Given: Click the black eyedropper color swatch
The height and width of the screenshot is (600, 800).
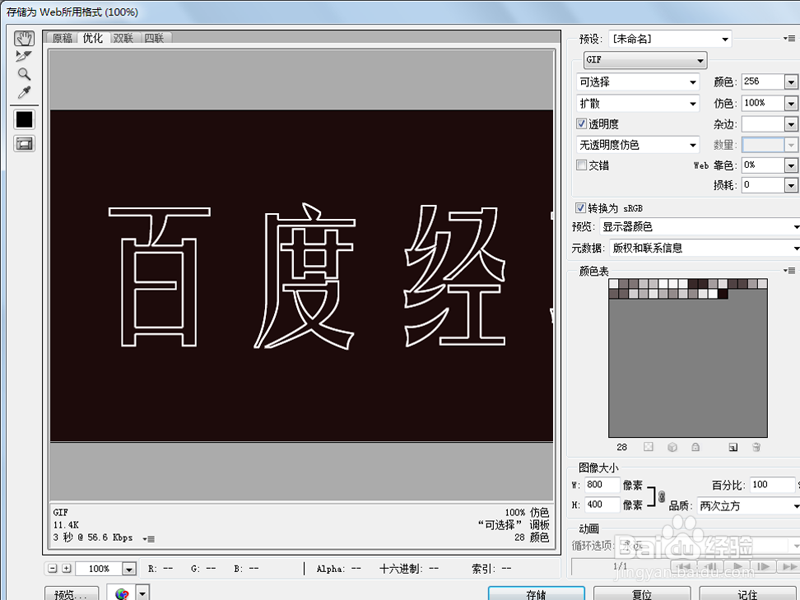Looking at the screenshot, I should 24,119.
